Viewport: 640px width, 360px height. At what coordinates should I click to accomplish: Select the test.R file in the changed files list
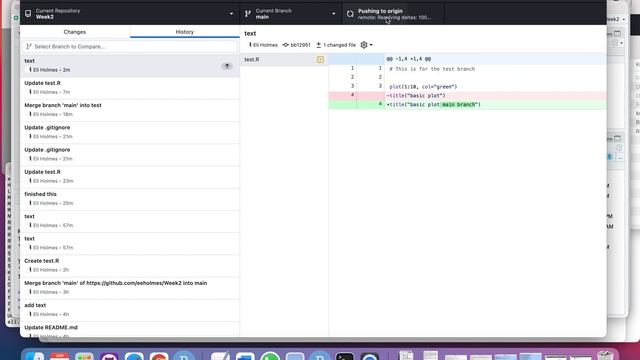tap(284, 60)
